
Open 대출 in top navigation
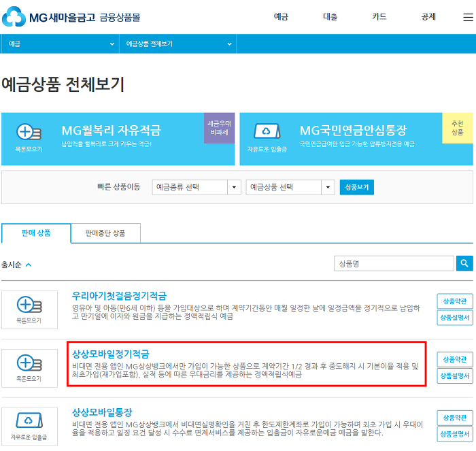(330, 17)
